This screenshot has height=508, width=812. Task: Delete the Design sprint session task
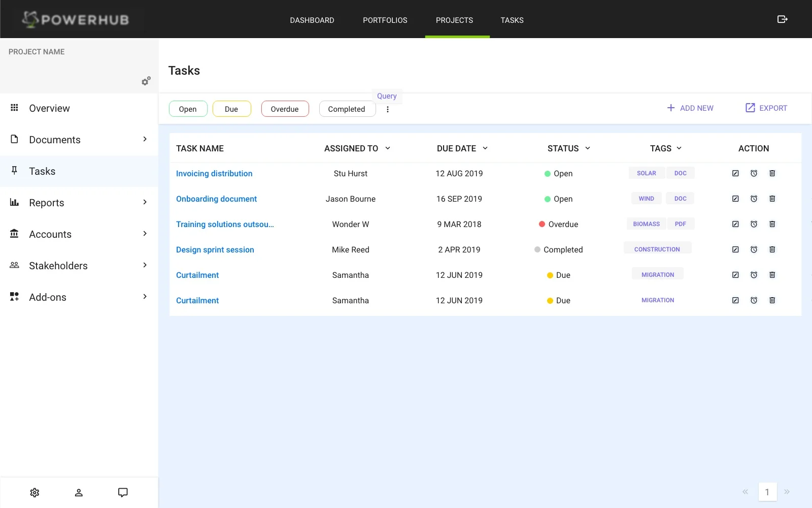[x=772, y=249]
